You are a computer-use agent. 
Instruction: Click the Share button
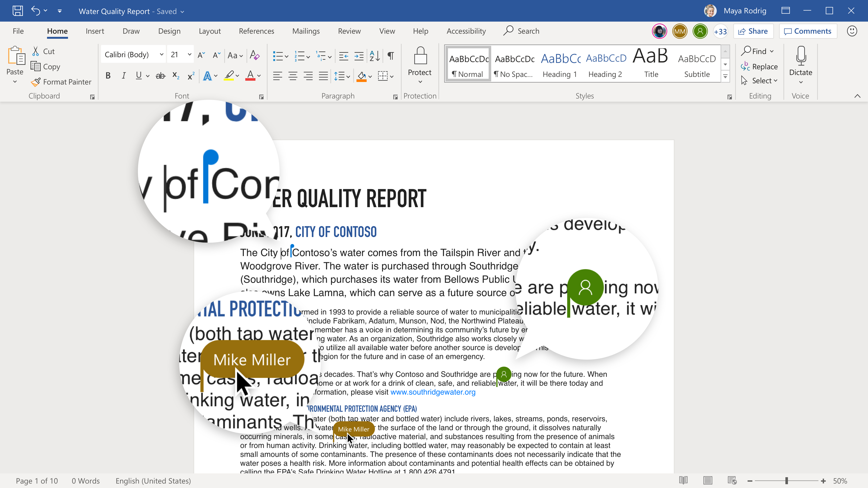[x=753, y=31]
